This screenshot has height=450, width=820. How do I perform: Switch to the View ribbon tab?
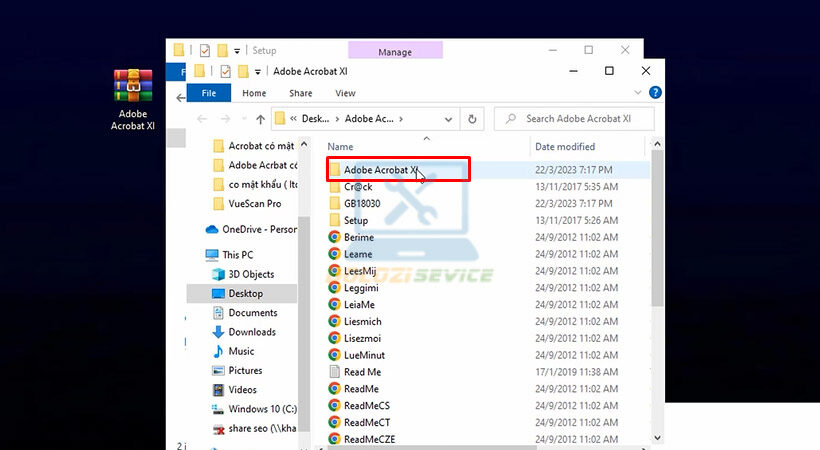click(x=345, y=93)
